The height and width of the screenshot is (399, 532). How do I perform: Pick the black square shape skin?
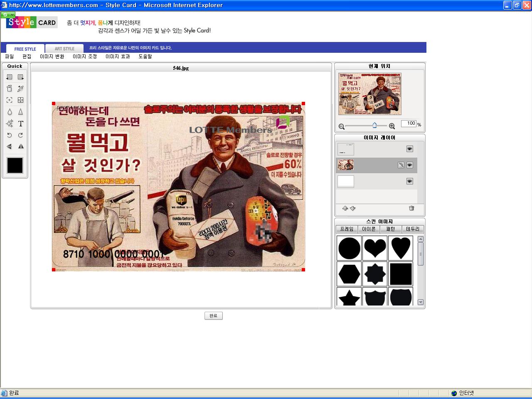pyautogui.click(x=401, y=274)
